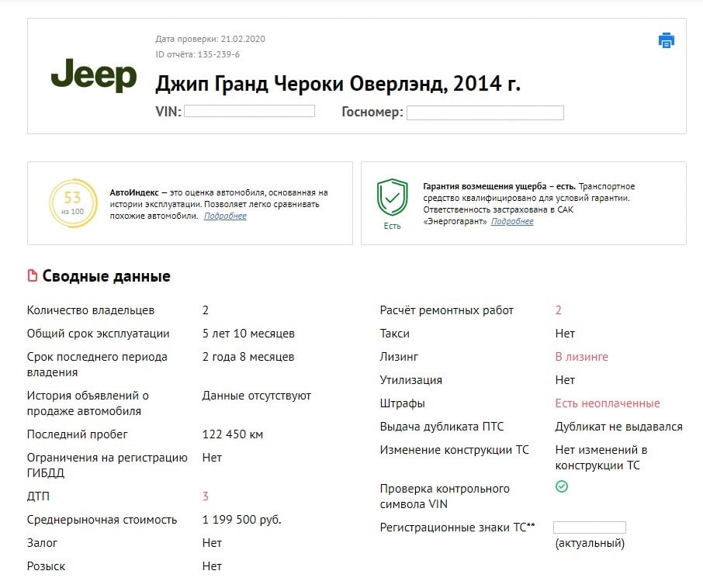The width and height of the screenshot is (703, 588).
Task: Click the Дубликат не выдавался value
Action: click(618, 427)
